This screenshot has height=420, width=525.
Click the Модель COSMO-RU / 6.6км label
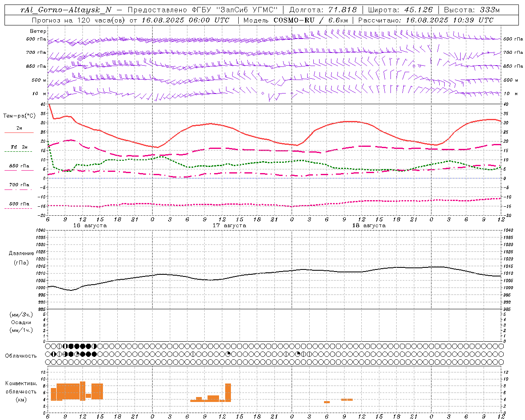tap(295, 20)
